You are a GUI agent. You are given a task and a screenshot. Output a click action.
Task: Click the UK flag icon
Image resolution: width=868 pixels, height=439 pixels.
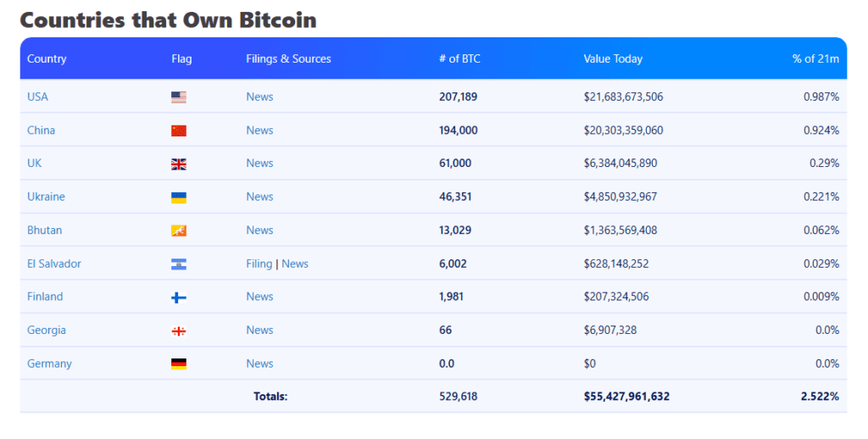(179, 164)
